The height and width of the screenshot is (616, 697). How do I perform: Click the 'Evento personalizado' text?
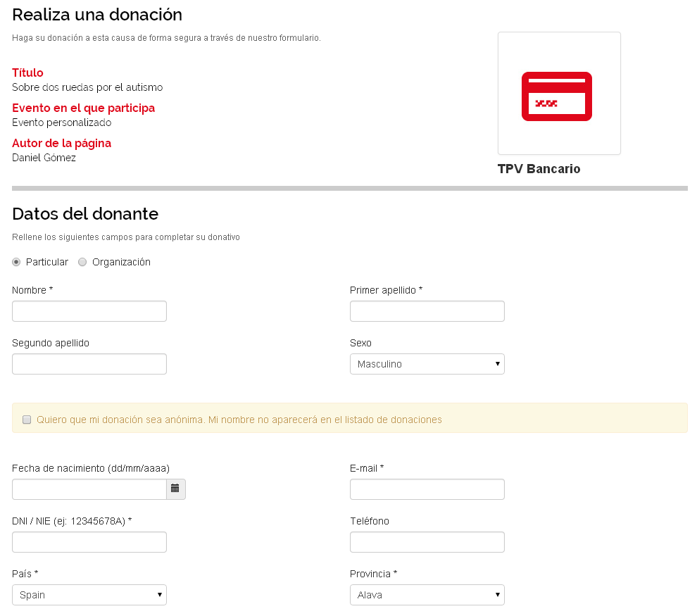62,122
